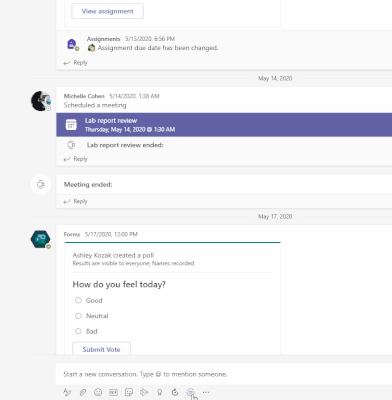This screenshot has width=392, height=400.
Task: Click the Start a new conversation box
Action: [224, 374]
